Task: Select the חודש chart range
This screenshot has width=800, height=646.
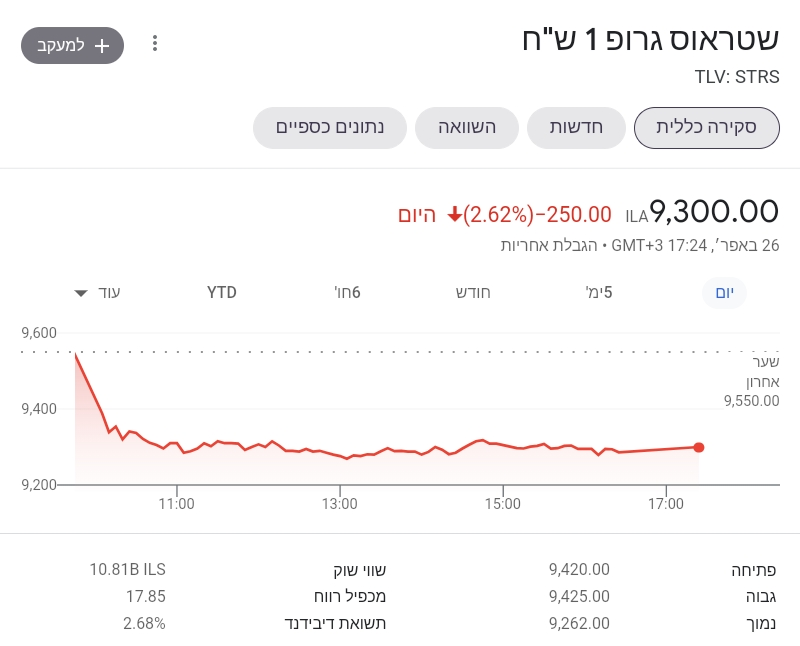Action: point(473,292)
